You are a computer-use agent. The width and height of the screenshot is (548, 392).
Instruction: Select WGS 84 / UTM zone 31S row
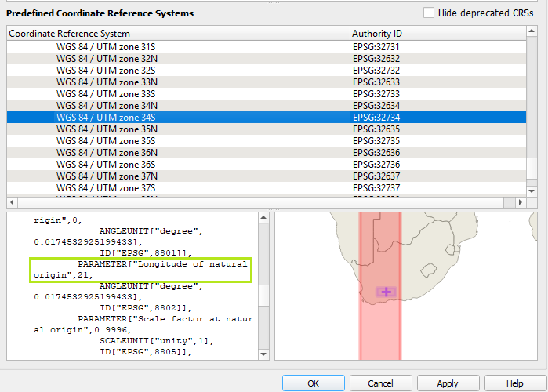coord(267,47)
